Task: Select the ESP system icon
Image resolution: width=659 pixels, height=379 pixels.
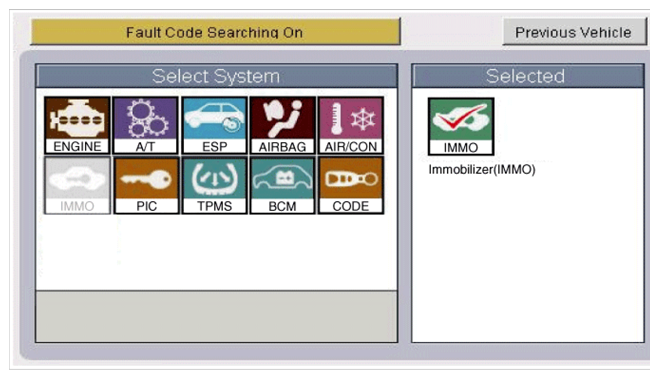Action: click(x=214, y=125)
